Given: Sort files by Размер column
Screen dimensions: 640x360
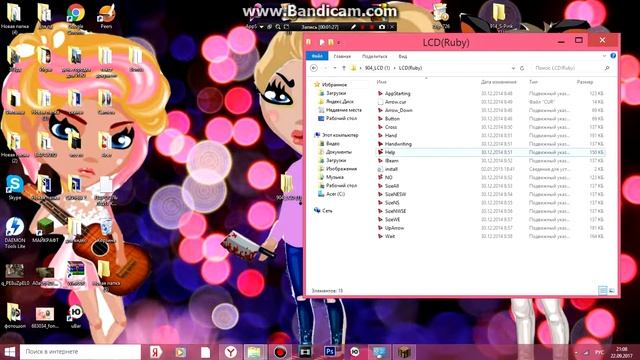Looking at the screenshot, I should tap(584, 82).
